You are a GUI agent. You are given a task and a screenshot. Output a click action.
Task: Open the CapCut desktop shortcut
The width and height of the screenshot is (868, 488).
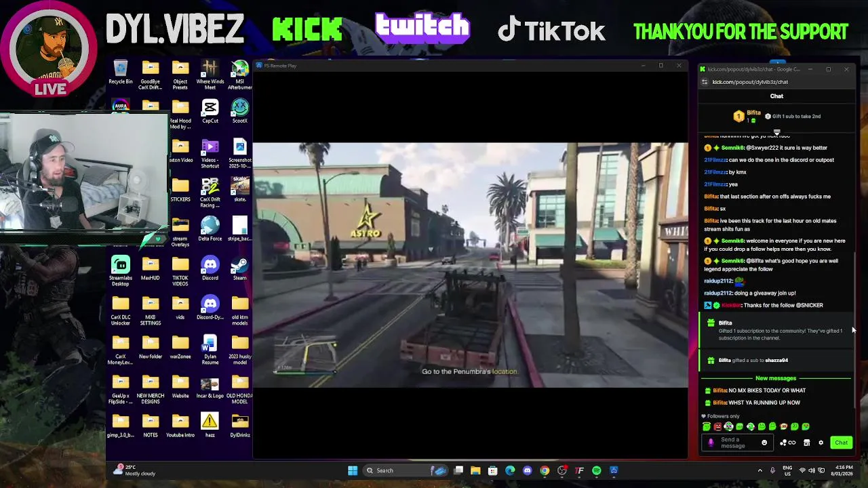coord(210,112)
